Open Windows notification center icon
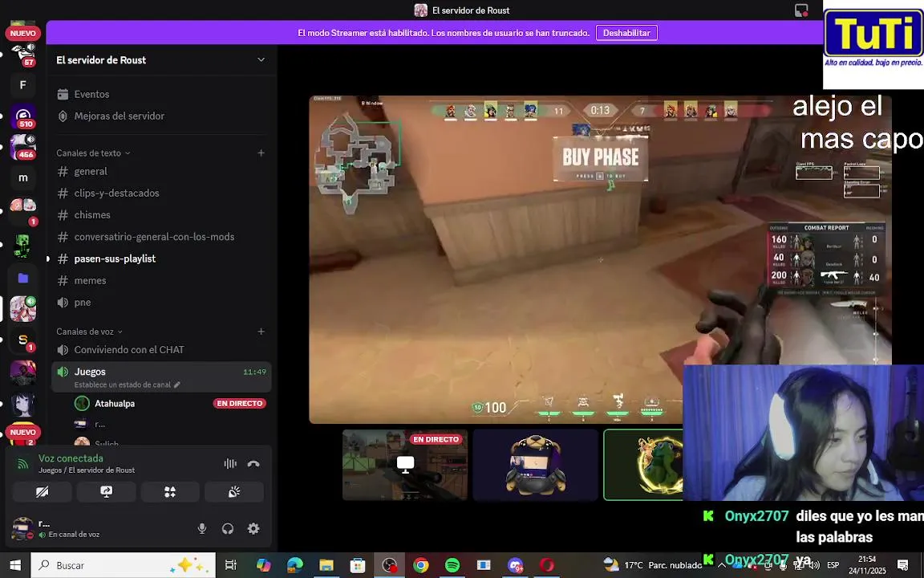The image size is (924, 578). pos(903,565)
